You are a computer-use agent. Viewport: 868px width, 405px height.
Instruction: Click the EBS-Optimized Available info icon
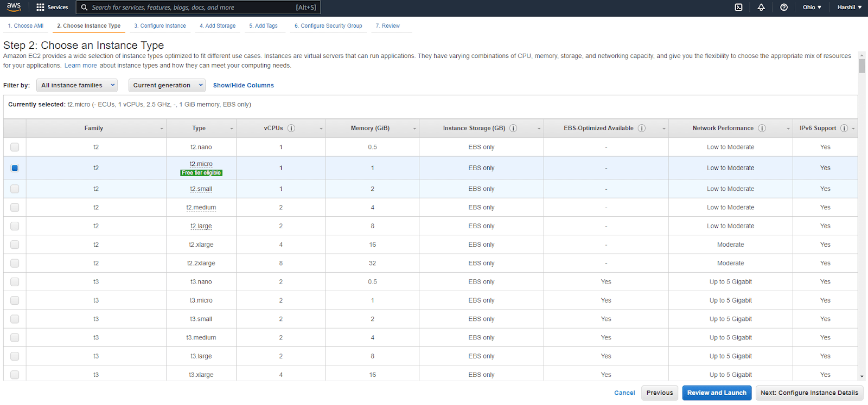[642, 128]
